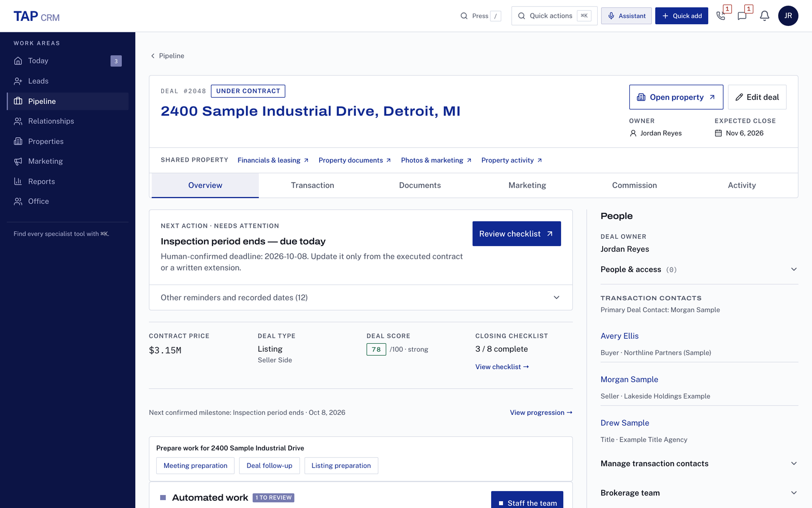812x508 pixels.
Task: Open Marketing in the sidebar
Action: tap(68, 161)
